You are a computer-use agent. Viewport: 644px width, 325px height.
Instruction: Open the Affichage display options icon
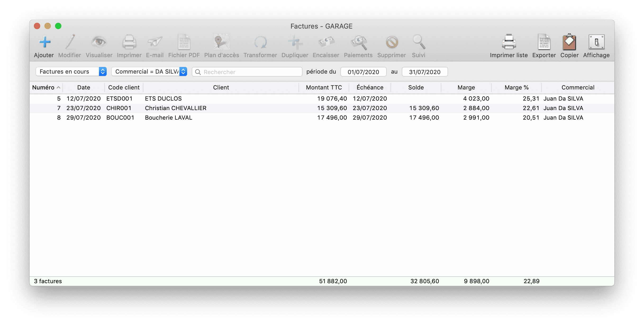(x=596, y=42)
